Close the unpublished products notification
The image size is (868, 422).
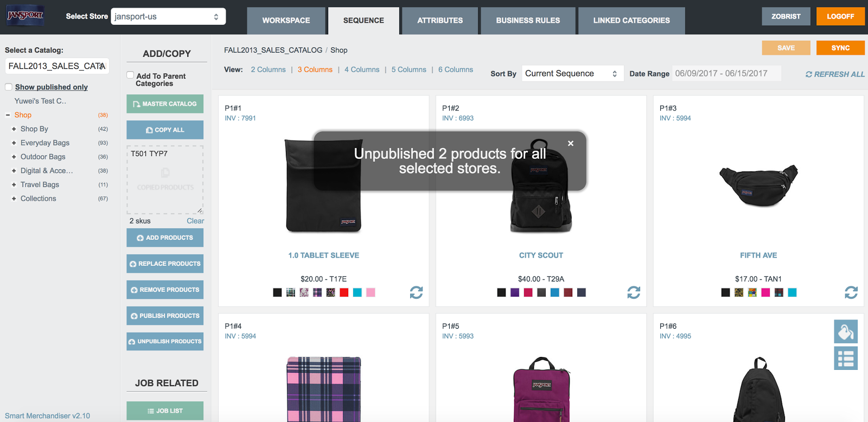point(571,144)
